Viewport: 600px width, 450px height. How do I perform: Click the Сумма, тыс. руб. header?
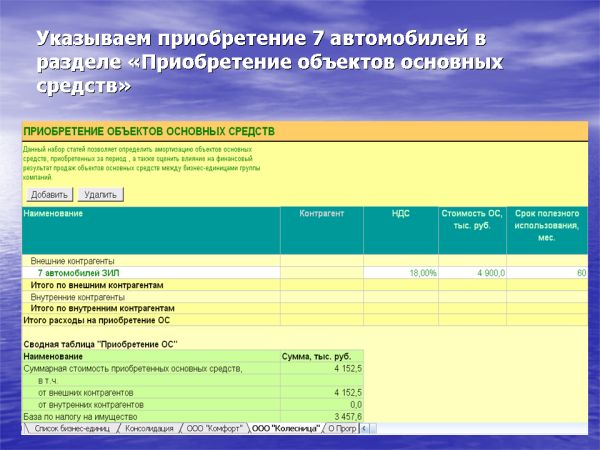pyautogui.click(x=322, y=356)
